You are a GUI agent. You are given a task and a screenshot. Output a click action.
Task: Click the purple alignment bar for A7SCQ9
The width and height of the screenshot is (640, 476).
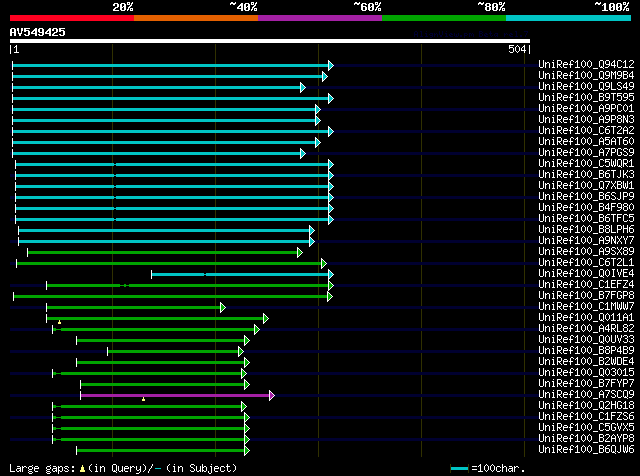pyautogui.click(x=175, y=395)
